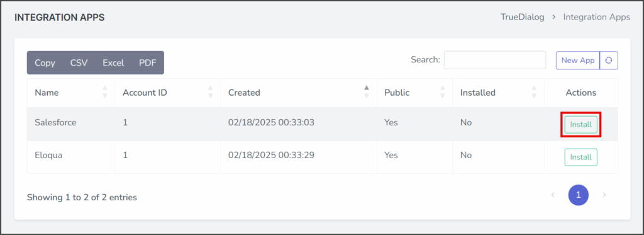Export table as Excel

113,63
